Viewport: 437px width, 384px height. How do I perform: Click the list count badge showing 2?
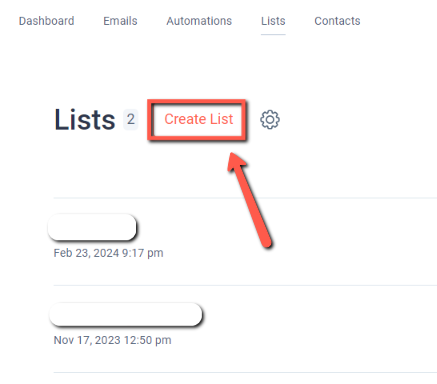[x=131, y=119]
